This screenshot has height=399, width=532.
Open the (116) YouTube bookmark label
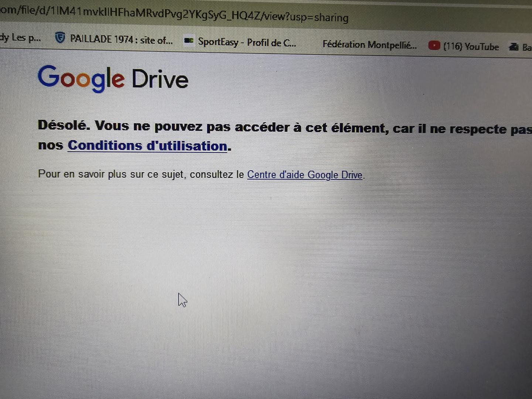(471, 47)
